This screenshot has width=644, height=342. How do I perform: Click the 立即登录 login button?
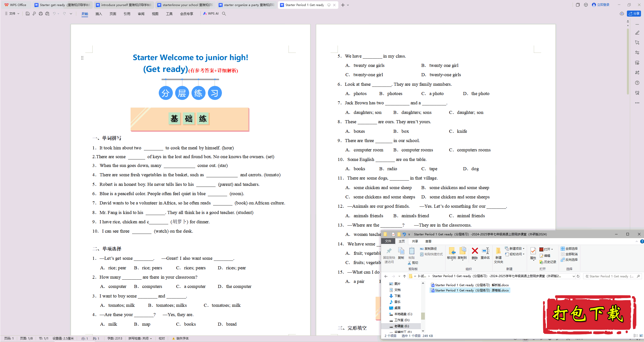tap(601, 5)
